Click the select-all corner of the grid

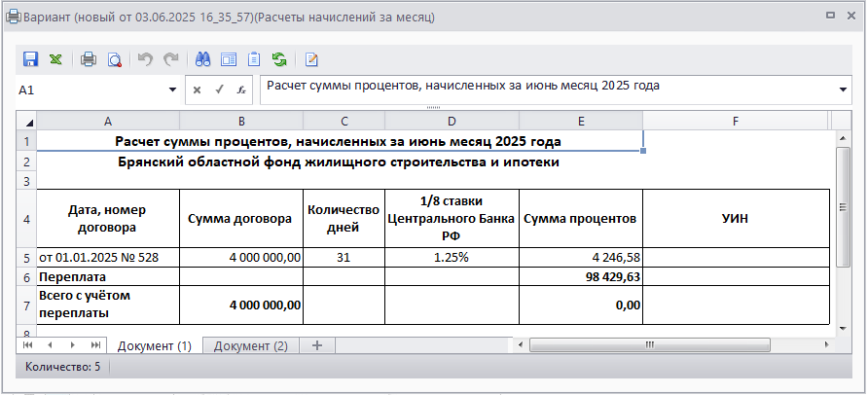(x=26, y=121)
